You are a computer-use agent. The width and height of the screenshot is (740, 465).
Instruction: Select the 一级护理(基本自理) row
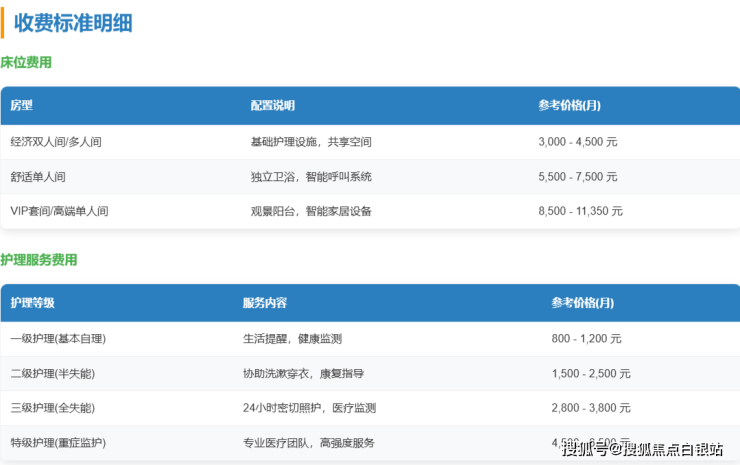point(58,339)
